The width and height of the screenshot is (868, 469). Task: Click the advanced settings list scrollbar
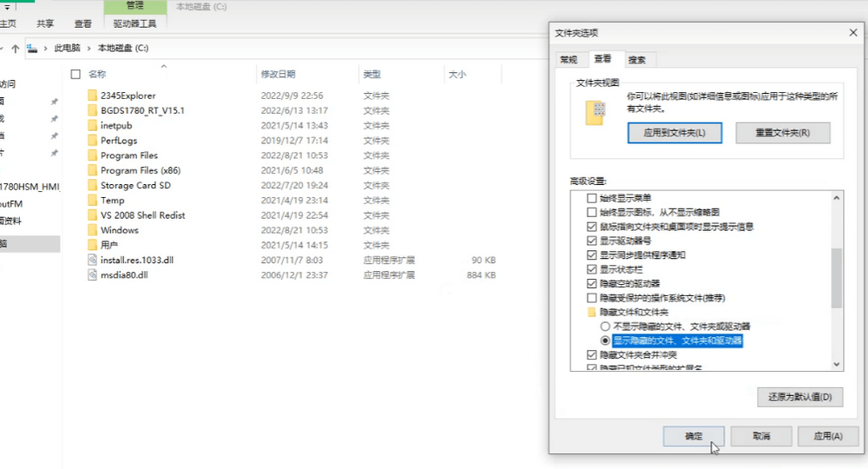(837, 280)
